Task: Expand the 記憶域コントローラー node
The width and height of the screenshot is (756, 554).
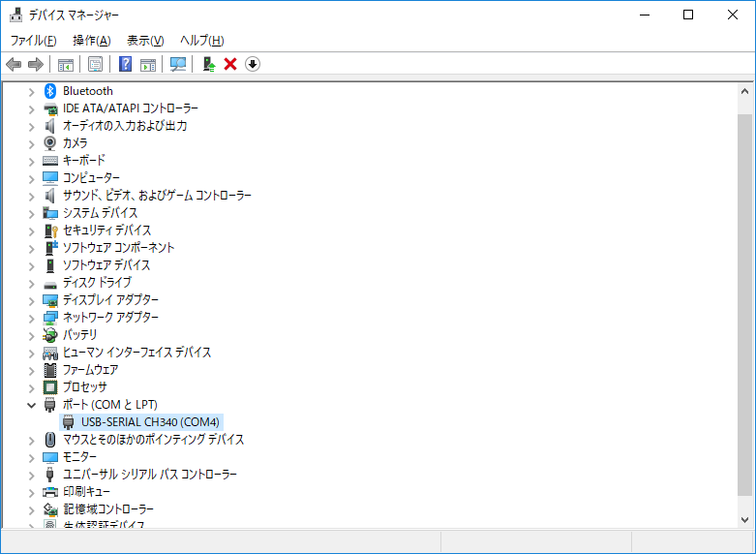Action: point(31,509)
